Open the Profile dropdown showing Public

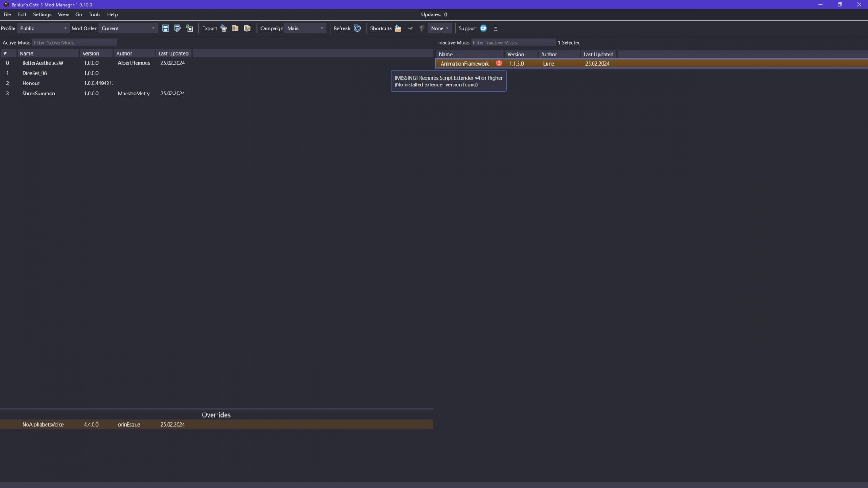pos(43,28)
